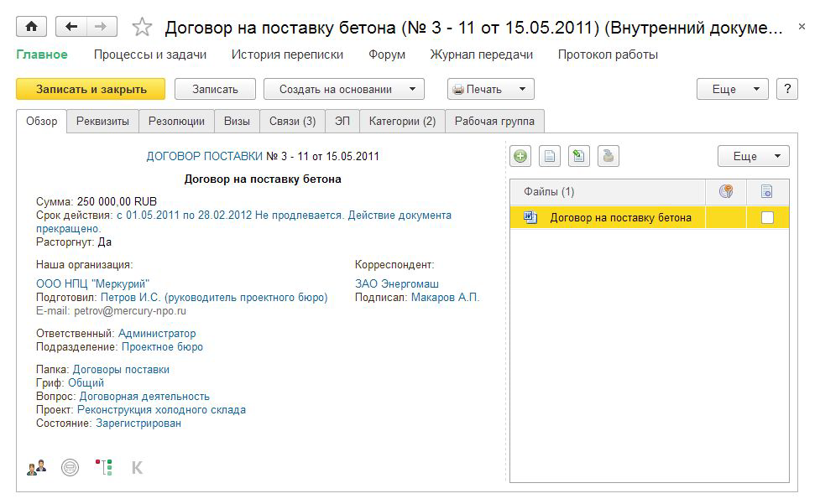Viewport: 820px width, 504px height.
Task: Open Протокол работы section
Action: click(608, 55)
